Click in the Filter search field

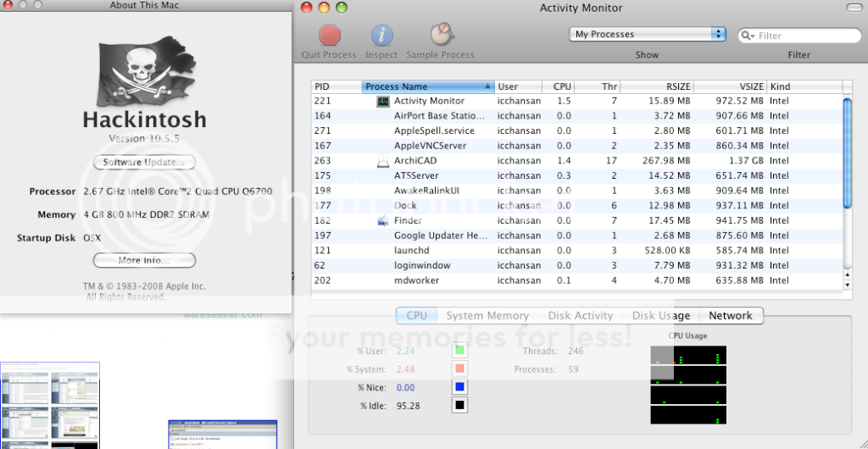799,36
